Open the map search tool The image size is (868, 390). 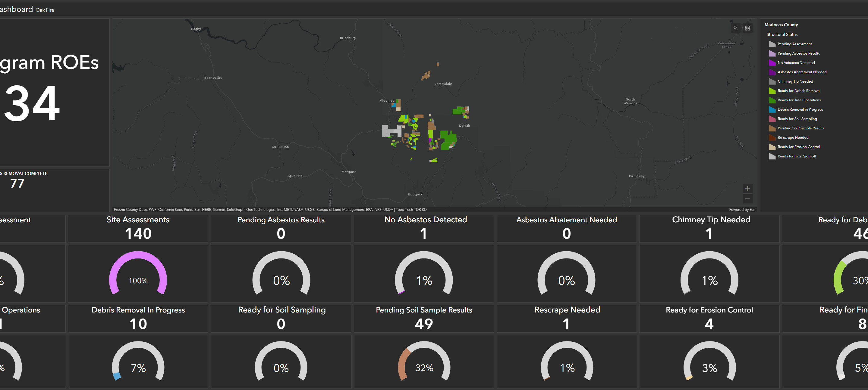click(735, 28)
